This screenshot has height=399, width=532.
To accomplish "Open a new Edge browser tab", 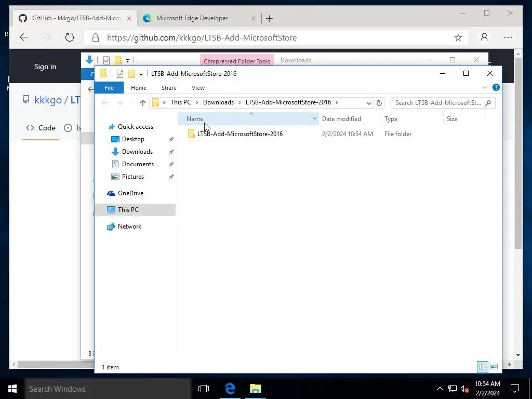I will 270,19.
